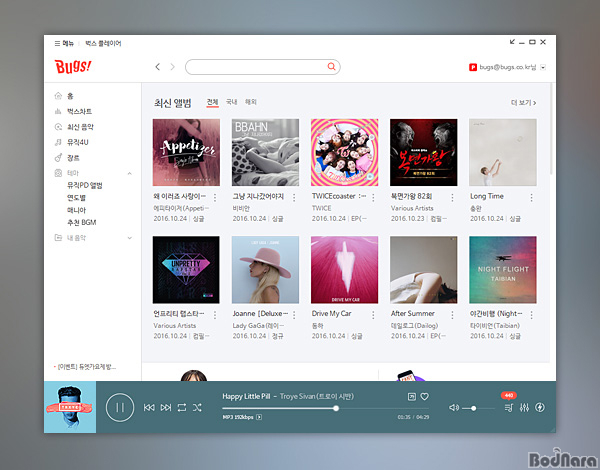Open the account dropdown arrow next to bugs@bugs.co.kr
This screenshot has height=470, width=600.
tap(543, 67)
